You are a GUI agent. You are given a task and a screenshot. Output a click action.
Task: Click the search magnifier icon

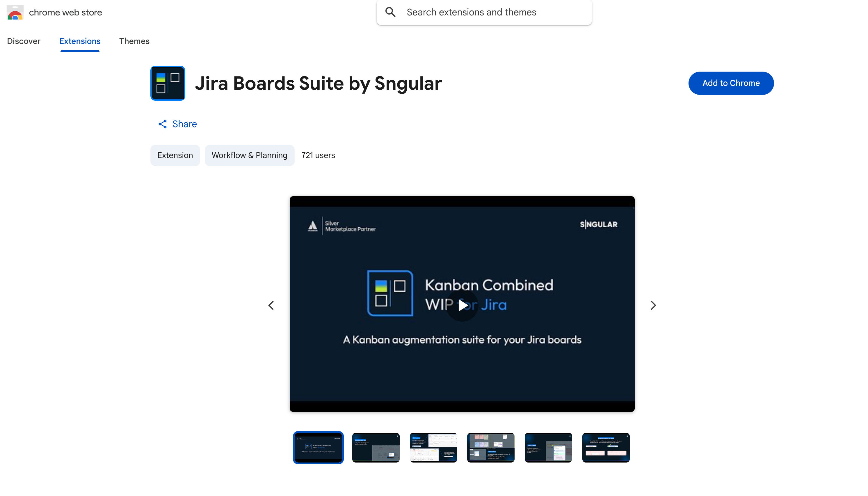coord(390,12)
